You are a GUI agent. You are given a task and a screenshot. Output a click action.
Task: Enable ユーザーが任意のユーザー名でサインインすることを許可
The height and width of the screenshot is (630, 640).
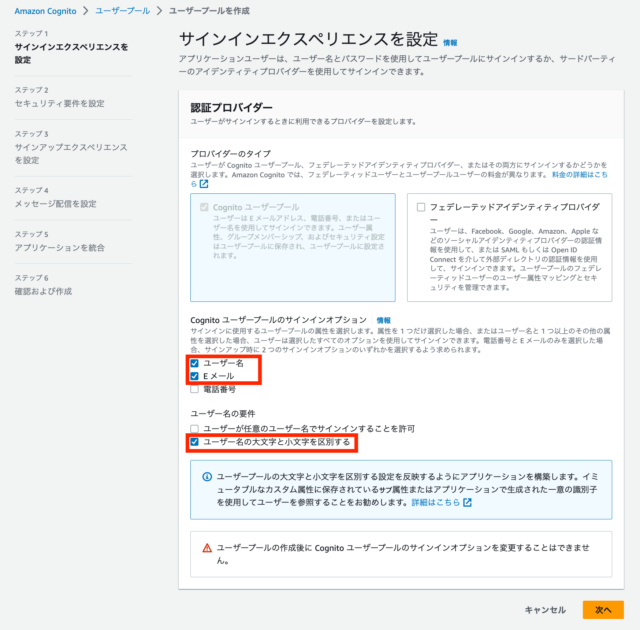pos(194,429)
